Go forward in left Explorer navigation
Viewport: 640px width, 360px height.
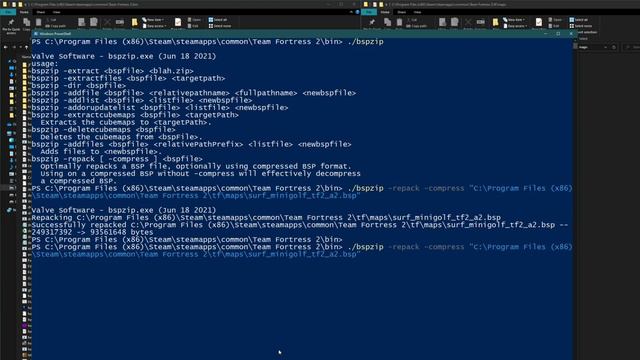click(14, 47)
